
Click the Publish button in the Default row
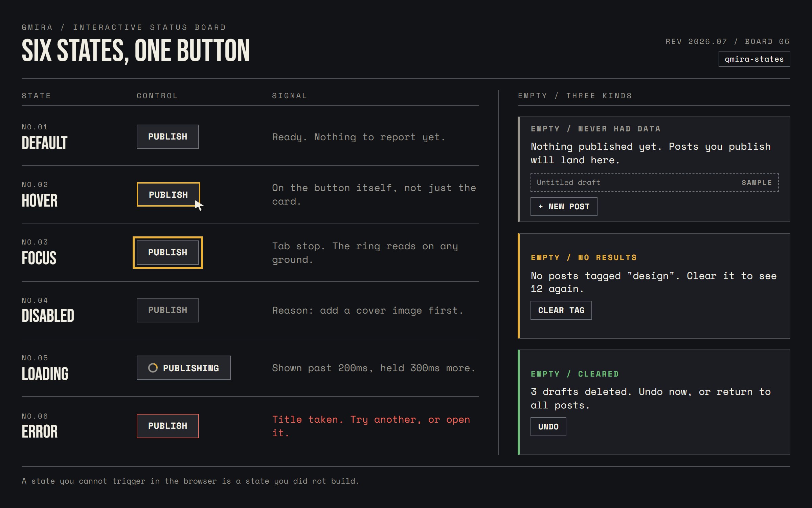(167, 137)
